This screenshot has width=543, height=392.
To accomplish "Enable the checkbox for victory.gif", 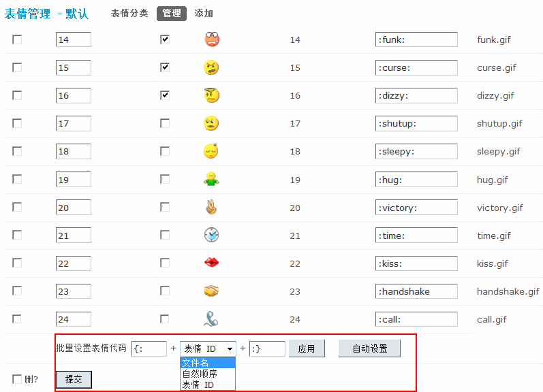I will [x=165, y=207].
